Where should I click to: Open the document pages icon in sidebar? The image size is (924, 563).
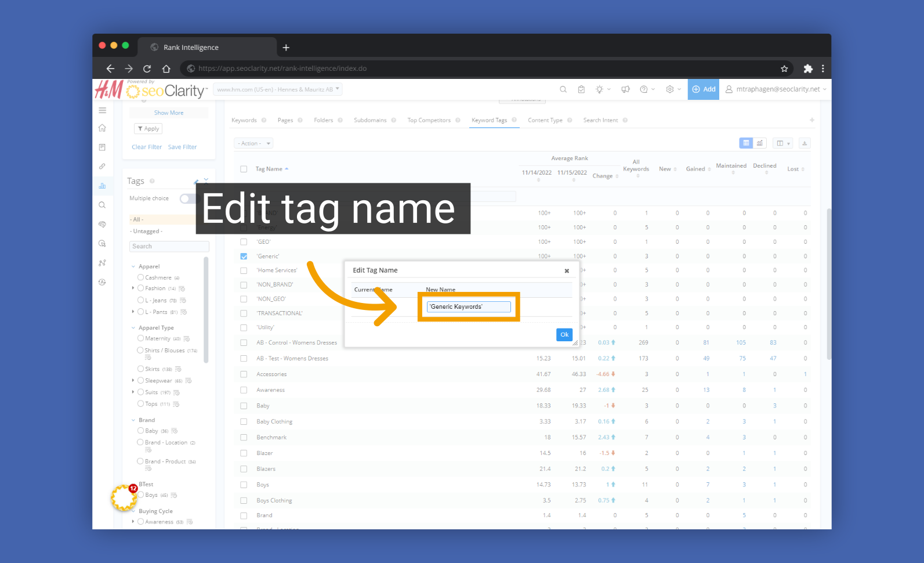point(102,147)
